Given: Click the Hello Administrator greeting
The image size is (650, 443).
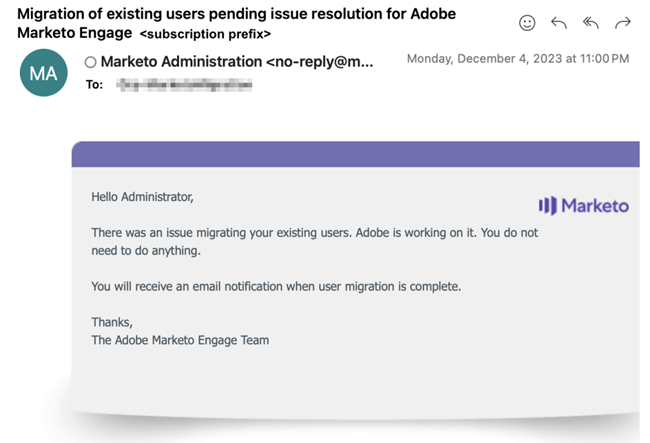Looking at the screenshot, I should [142, 197].
